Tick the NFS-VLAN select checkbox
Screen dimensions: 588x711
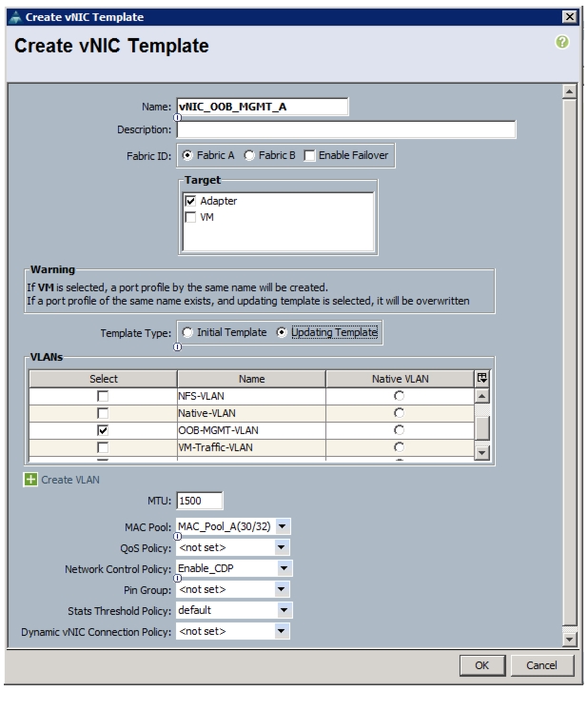coord(103,396)
